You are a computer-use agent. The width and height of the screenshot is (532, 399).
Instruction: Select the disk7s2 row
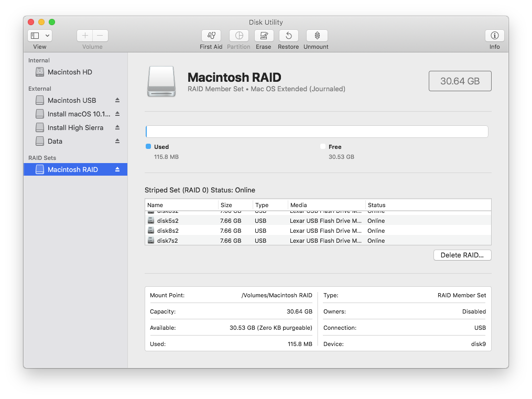(x=318, y=241)
